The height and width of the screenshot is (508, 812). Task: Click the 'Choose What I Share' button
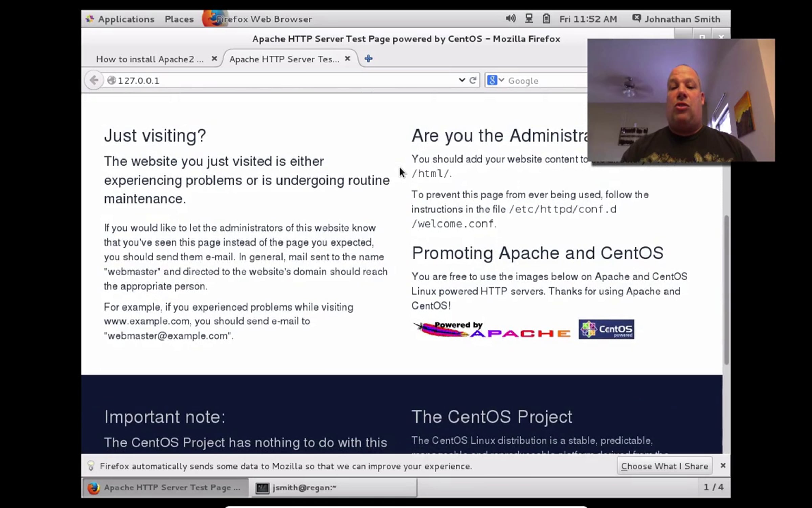tap(664, 466)
